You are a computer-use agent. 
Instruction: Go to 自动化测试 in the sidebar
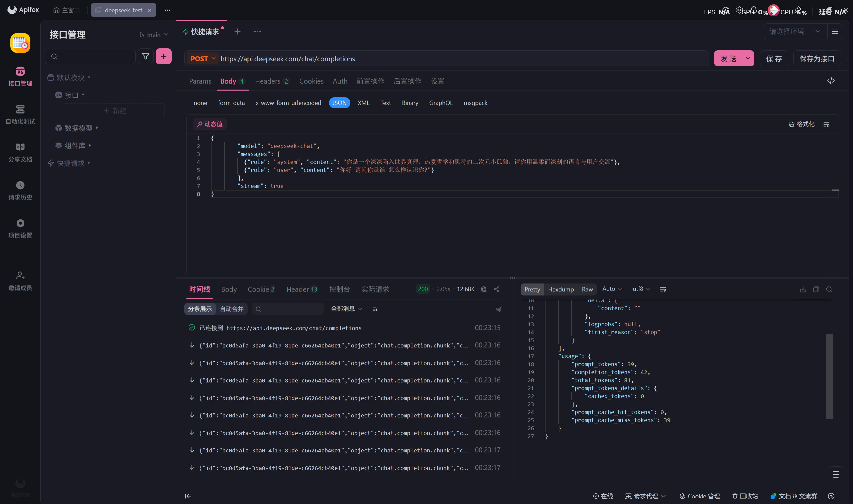tap(20, 115)
